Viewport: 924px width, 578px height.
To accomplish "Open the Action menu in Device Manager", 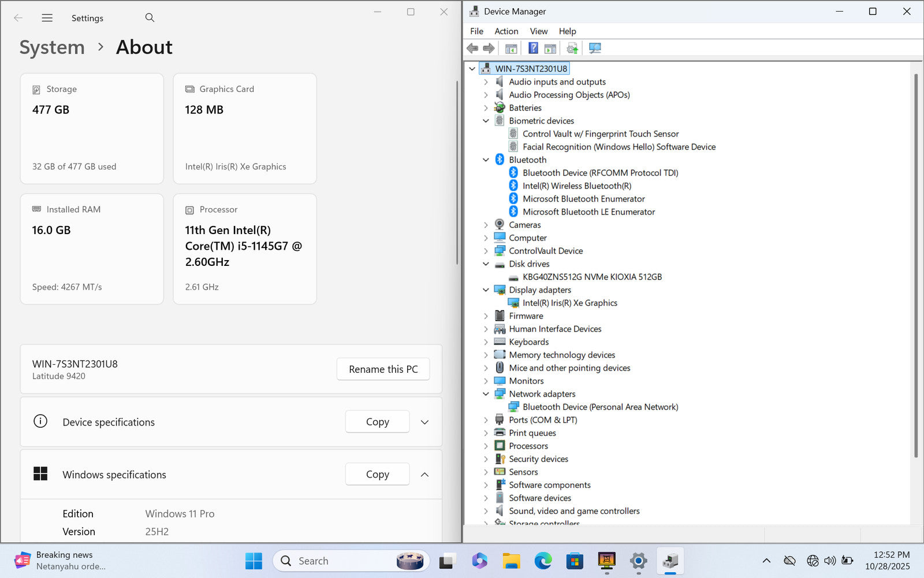I will [506, 31].
